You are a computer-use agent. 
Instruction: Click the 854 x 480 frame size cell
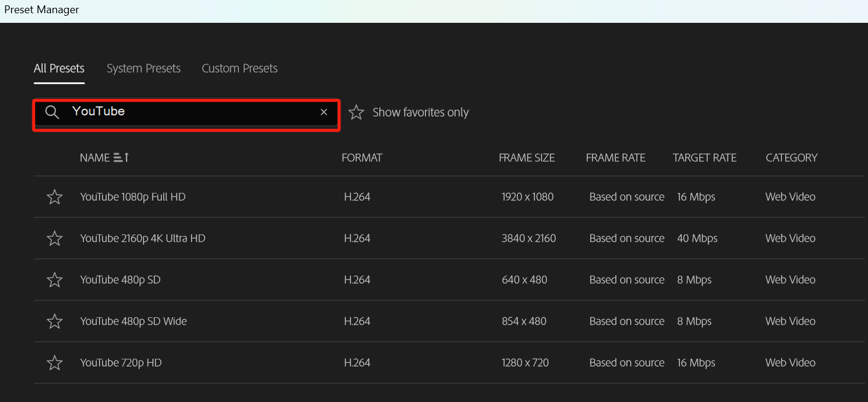[x=524, y=321]
